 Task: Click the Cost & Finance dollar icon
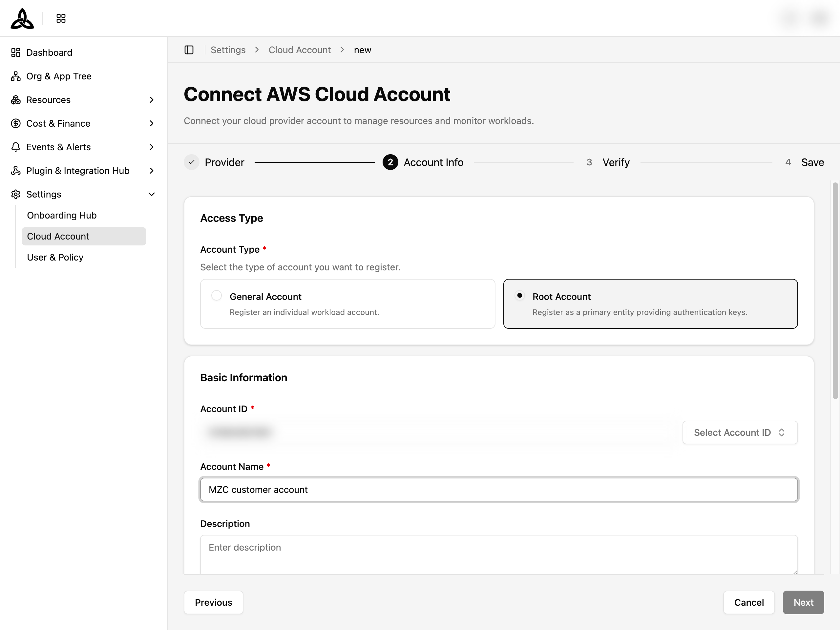coord(15,123)
